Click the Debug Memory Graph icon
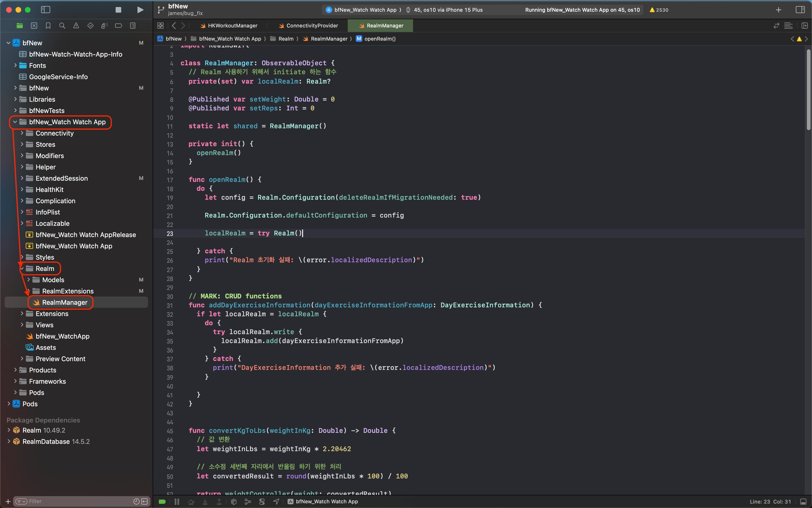Screen dimensions: 812x508 tap(248, 502)
